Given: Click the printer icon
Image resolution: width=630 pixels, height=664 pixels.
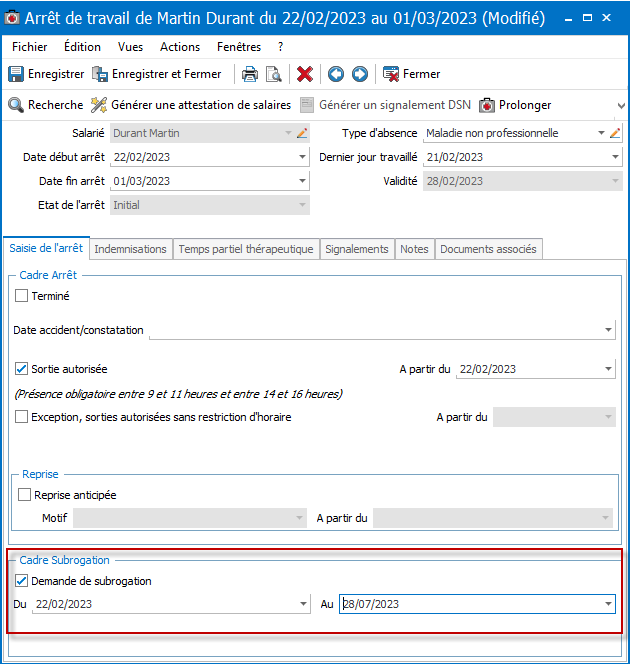Looking at the screenshot, I should pos(250,74).
